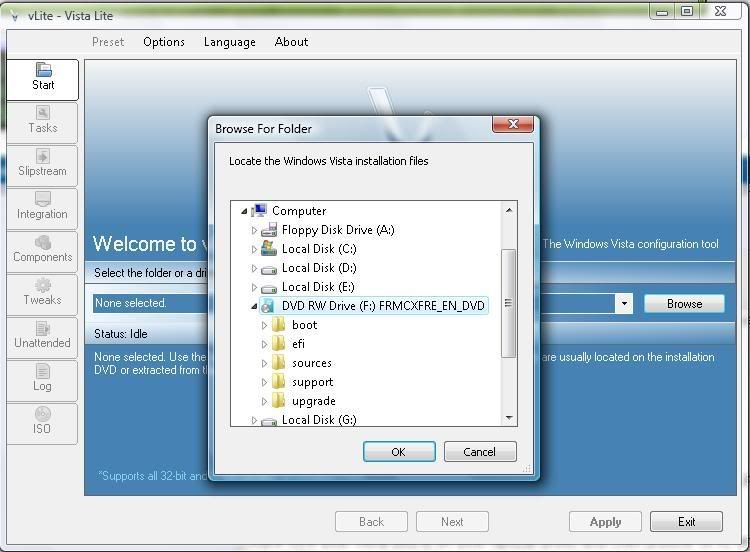Open the Language menu

pyautogui.click(x=230, y=42)
